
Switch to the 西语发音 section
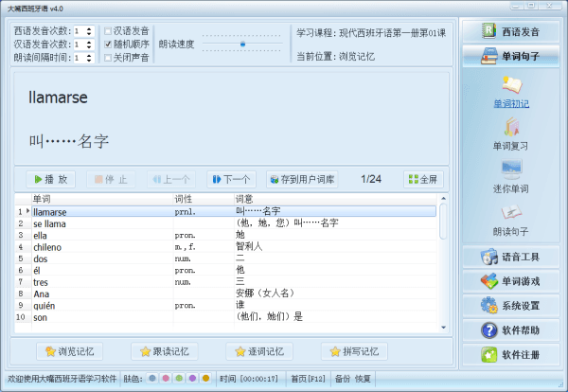point(511,30)
